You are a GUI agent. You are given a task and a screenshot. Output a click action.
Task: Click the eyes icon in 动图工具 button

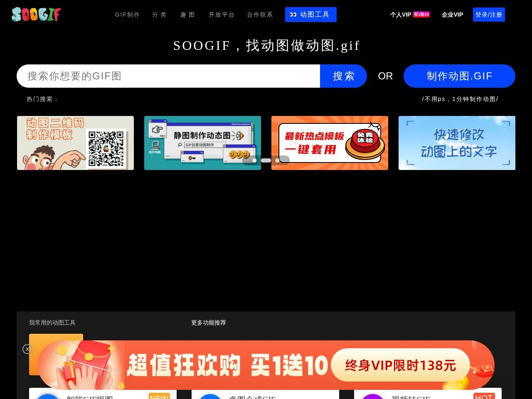[x=293, y=15]
